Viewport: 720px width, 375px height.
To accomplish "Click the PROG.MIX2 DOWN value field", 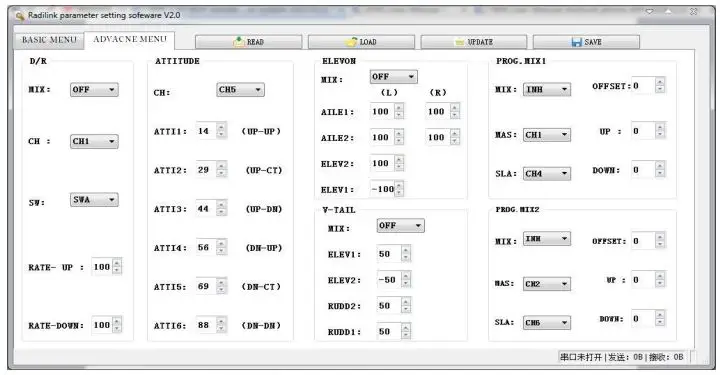I will point(643,319).
